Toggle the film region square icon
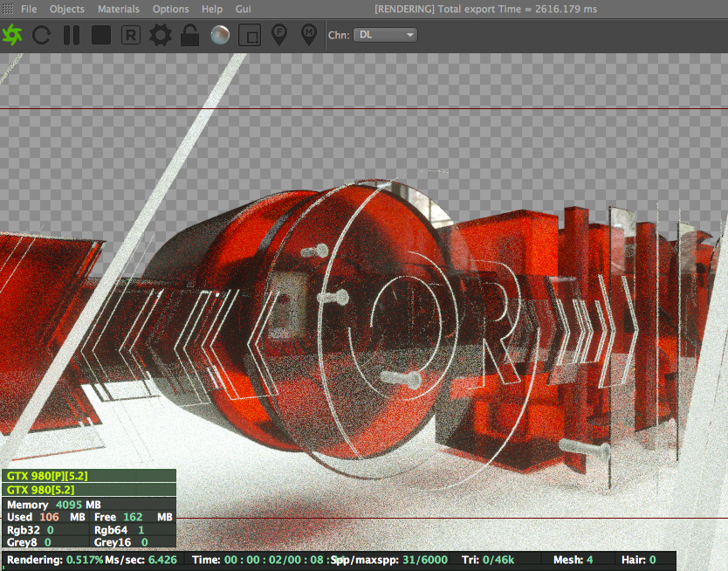Image resolution: width=728 pixels, height=571 pixels. click(250, 35)
